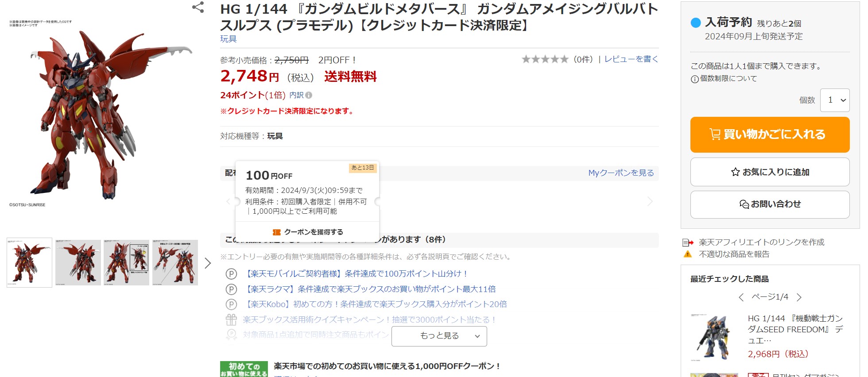Image resolution: width=868 pixels, height=377 pixels.
Task: Click the points breakdown info icon
Action: pyautogui.click(x=309, y=95)
